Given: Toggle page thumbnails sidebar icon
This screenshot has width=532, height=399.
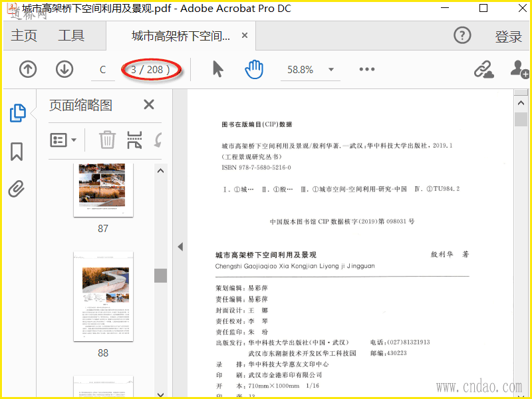Looking at the screenshot, I should [18, 112].
